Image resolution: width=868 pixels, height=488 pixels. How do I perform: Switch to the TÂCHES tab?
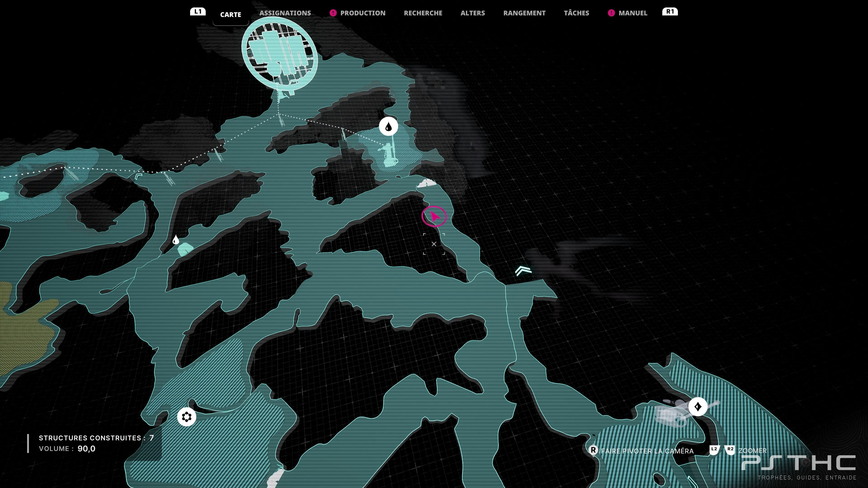point(577,13)
